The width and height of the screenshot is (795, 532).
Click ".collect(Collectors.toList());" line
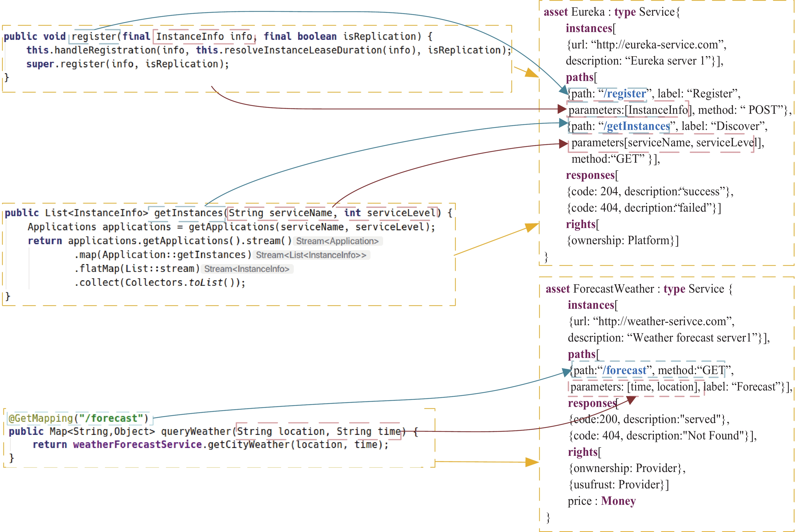160,282
